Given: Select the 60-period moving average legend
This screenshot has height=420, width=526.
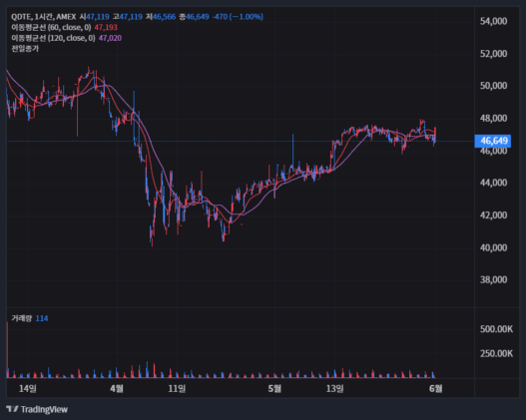Looking at the screenshot, I should point(51,27).
